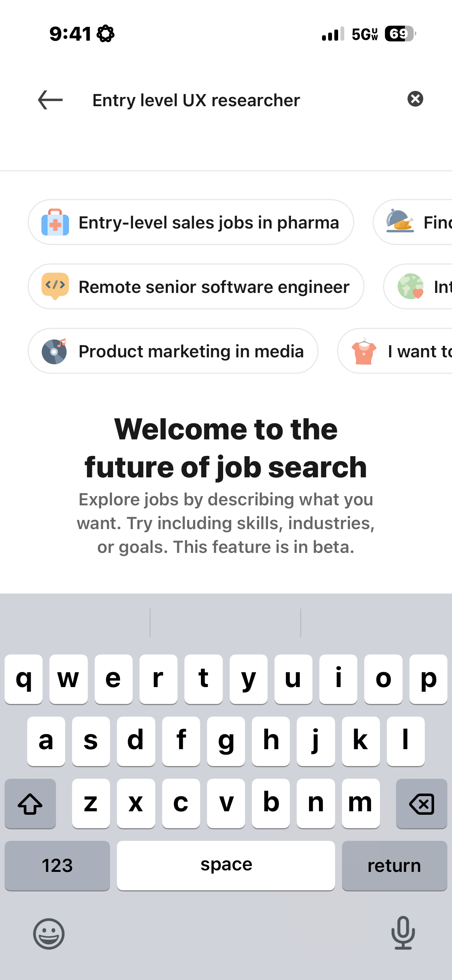Tap the globe with heart icon chip

click(411, 286)
